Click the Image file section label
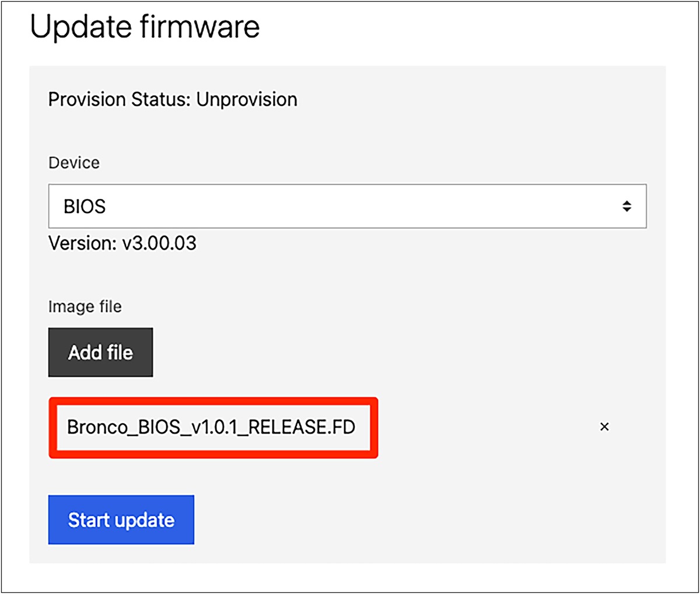This screenshot has width=700, height=594. (85, 306)
